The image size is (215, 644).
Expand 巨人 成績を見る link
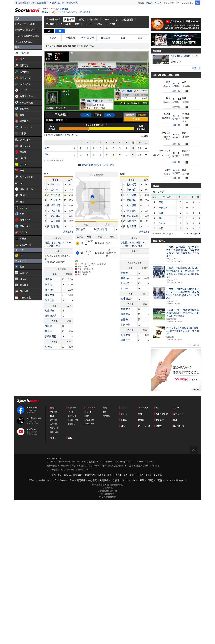(68, 232)
